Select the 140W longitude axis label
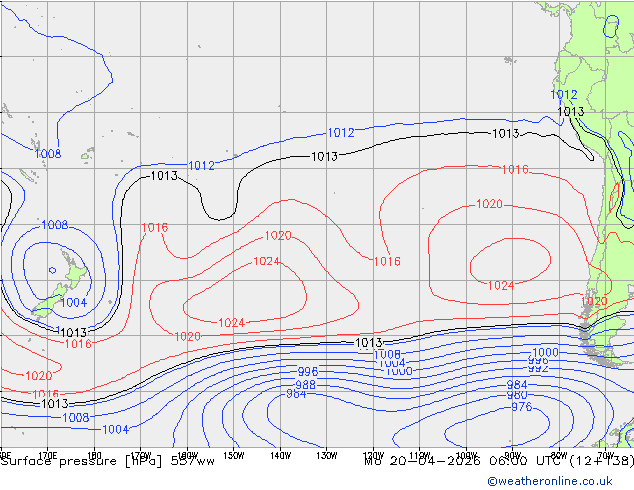Viewport: 634px width, 490px height. 280,456
